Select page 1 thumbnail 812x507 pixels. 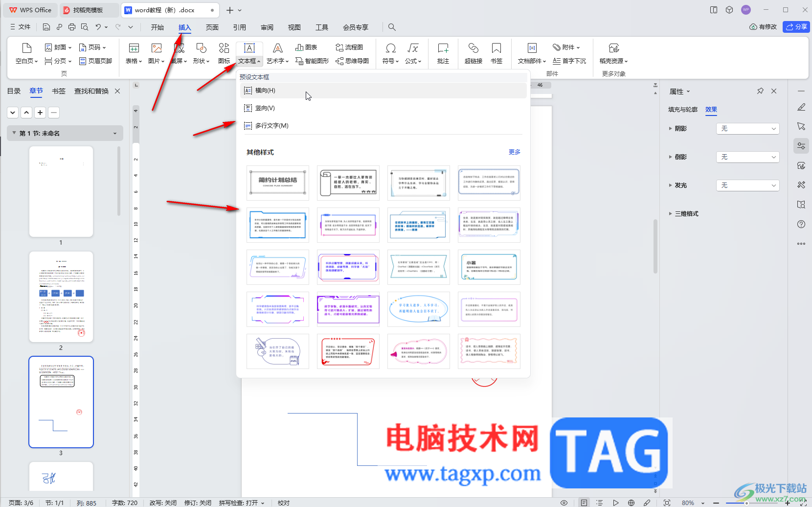(x=61, y=191)
